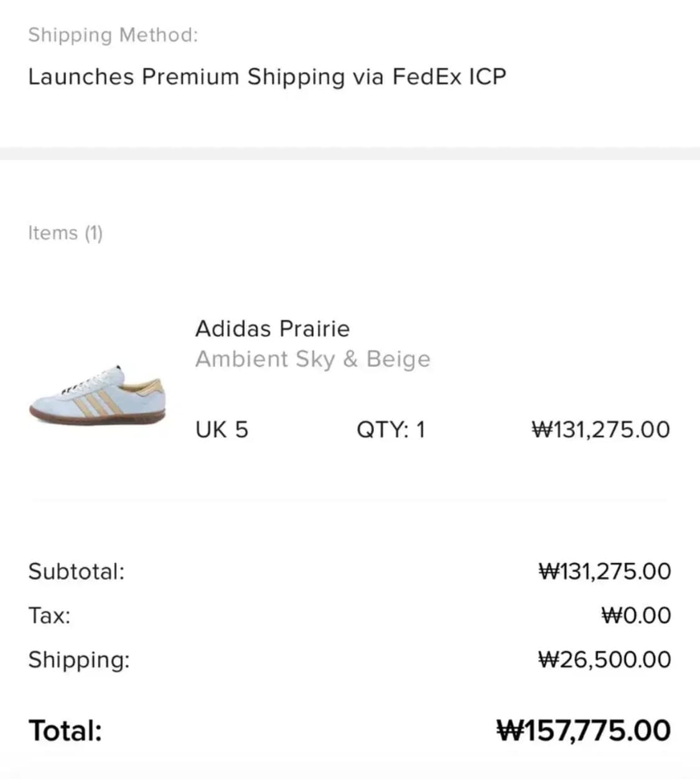Click the ₩26,500.00 shipping cost
The height and width of the screenshot is (779, 700).
[604, 660]
